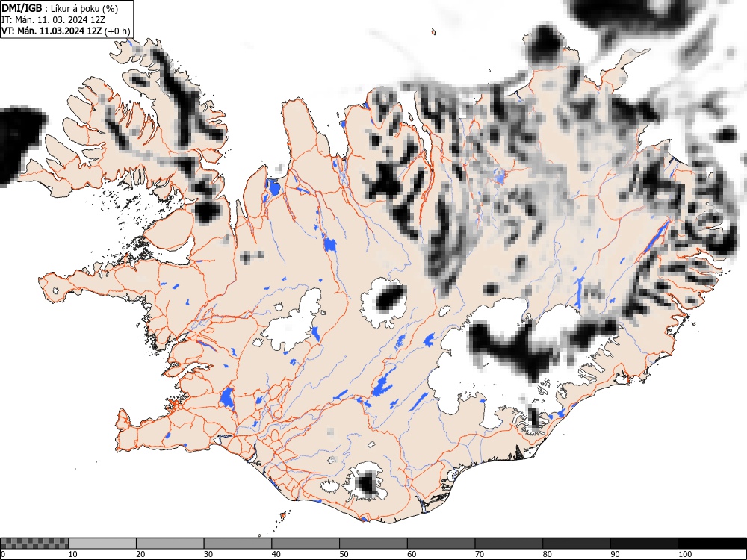Click the '10' scale label
The height and width of the screenshot is (560, 747).
(x=73, y=554)
